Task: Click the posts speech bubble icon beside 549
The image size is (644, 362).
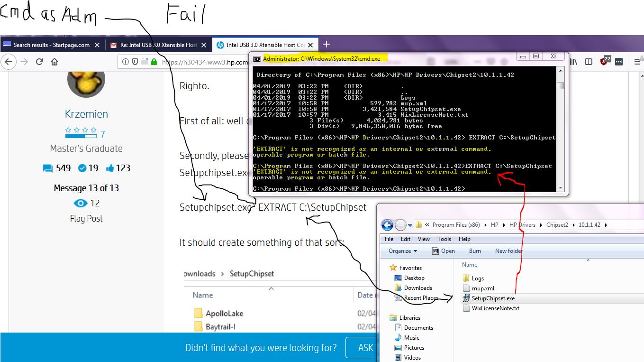Action: (x=47, y=168)
